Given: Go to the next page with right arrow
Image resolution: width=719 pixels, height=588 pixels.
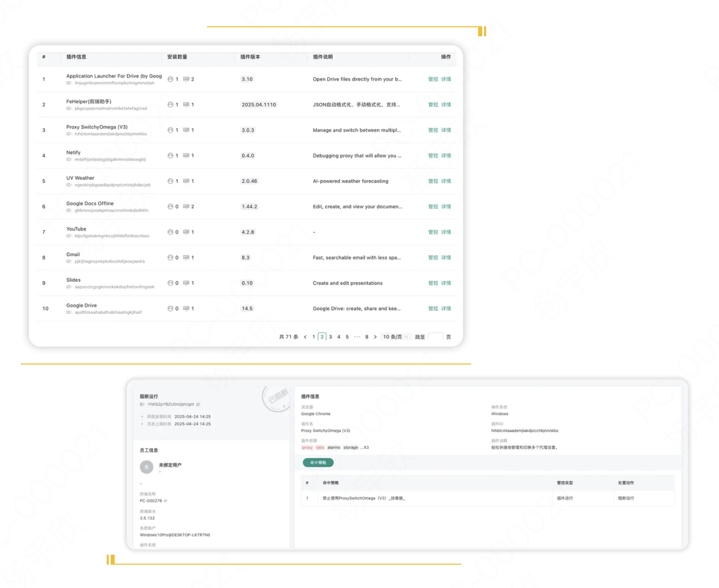Looking at the screenshot, I should coord(375,337).
